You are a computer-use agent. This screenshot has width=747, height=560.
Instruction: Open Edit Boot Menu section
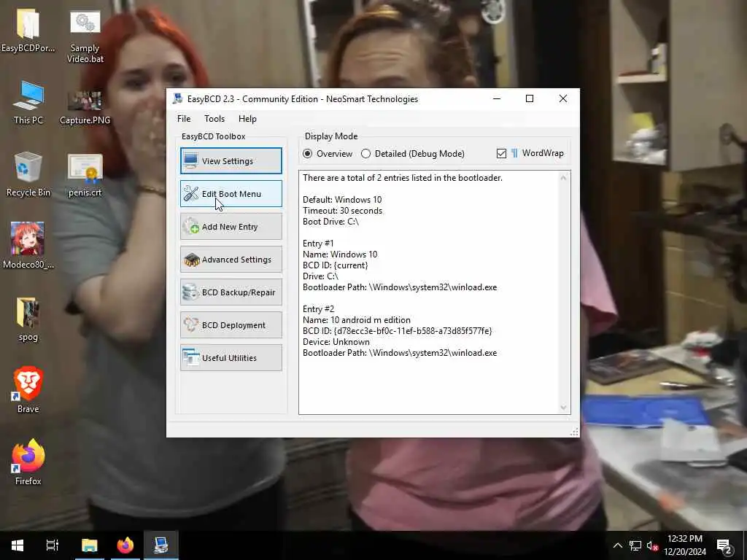click(231, 194)
